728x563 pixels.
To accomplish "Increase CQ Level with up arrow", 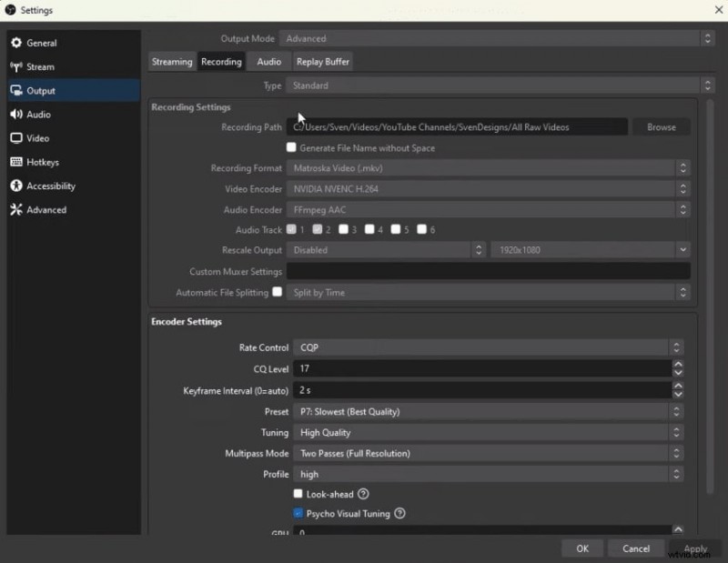I will [x=678, y=365].
